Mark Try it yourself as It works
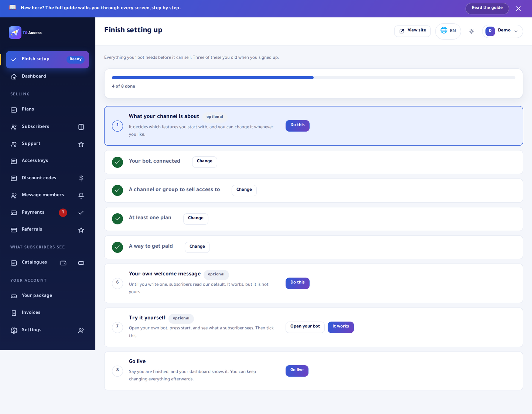Screen dimensions: 532x414 pos(341,327)
